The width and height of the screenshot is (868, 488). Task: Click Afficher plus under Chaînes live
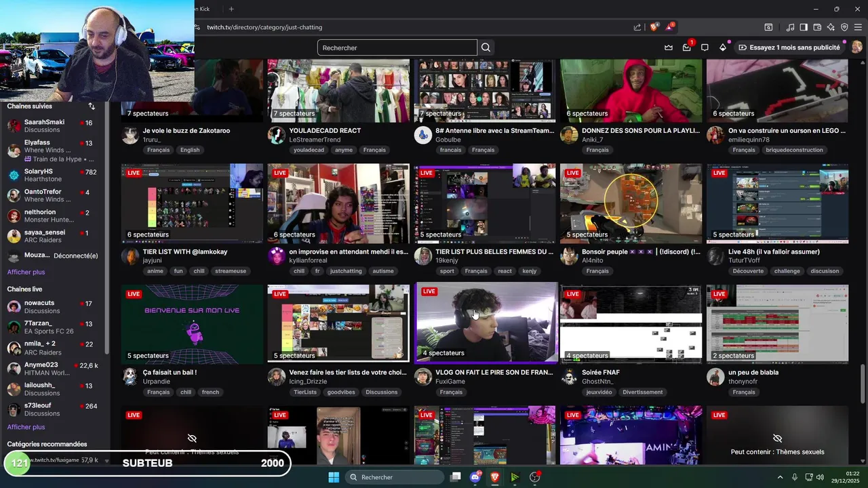pos(26,427)
